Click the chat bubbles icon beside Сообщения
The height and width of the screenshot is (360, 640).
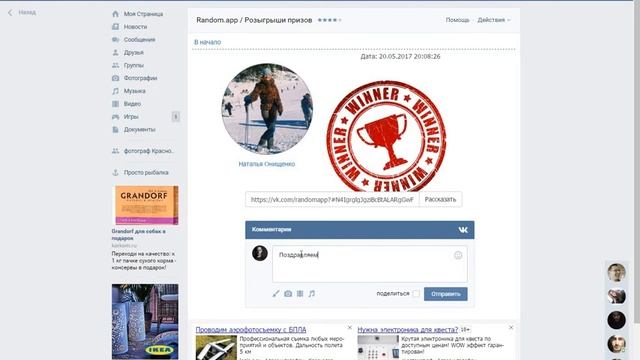tap(116, 40)
